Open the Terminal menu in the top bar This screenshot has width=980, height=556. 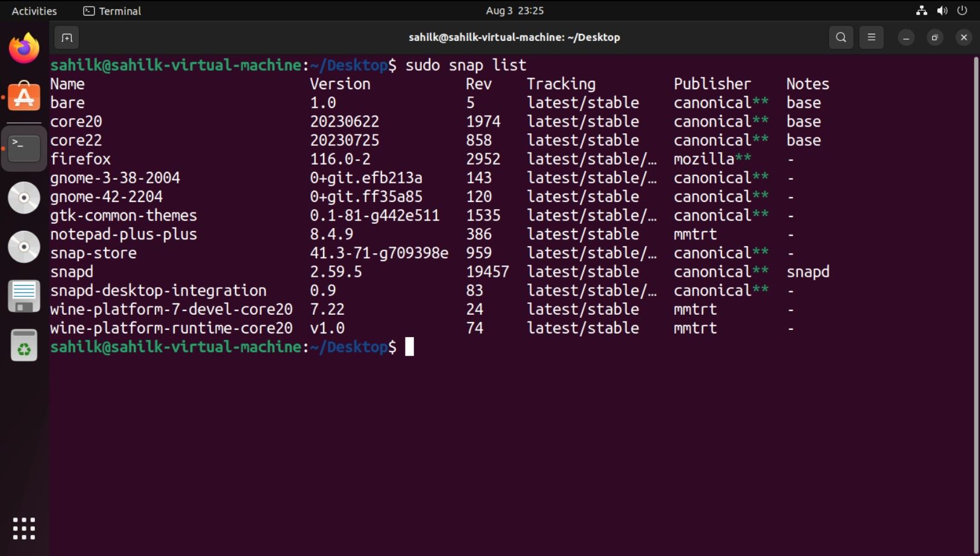pos(111,10)
